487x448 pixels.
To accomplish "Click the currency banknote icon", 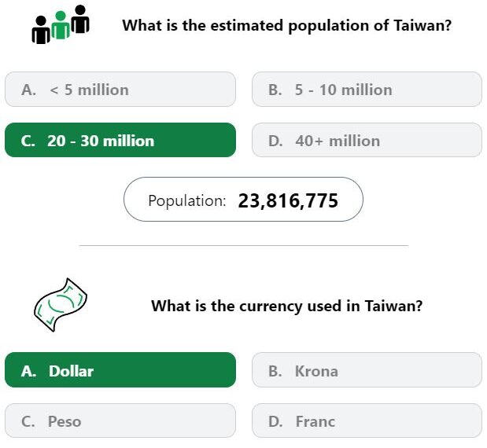I will click(61, 305).
